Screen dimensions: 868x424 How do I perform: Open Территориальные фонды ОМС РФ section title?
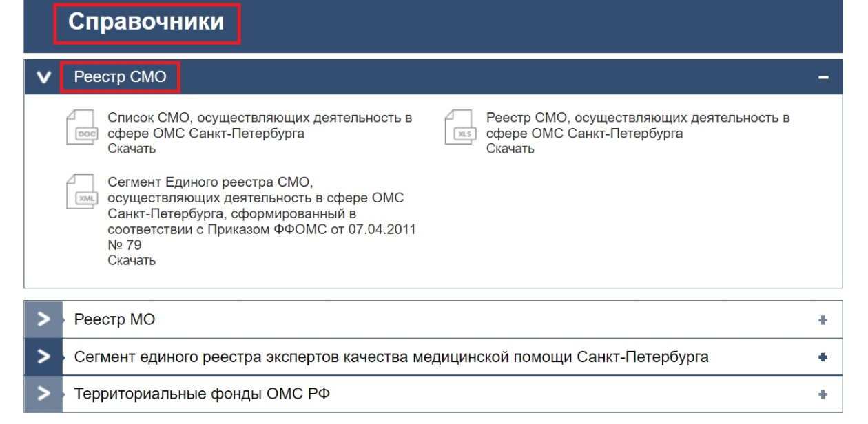202,394
